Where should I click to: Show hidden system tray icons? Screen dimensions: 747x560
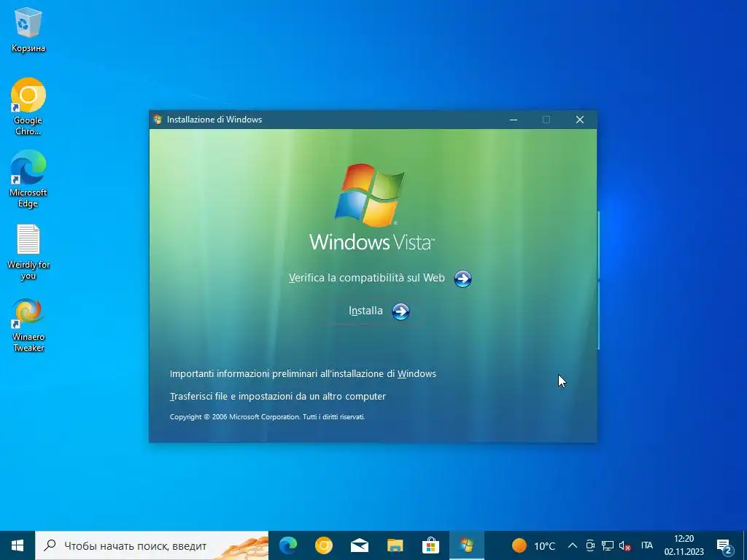click(573, 545)
